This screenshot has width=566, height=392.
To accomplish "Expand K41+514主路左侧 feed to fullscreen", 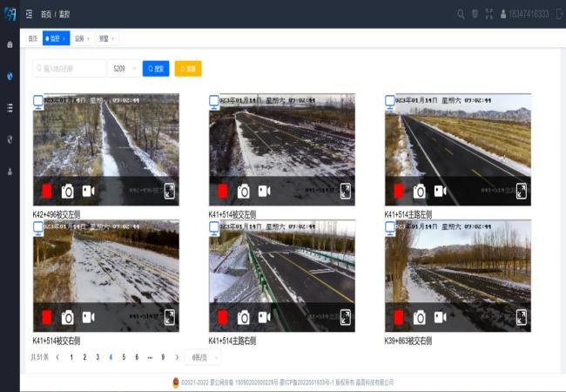I will 522,191.
